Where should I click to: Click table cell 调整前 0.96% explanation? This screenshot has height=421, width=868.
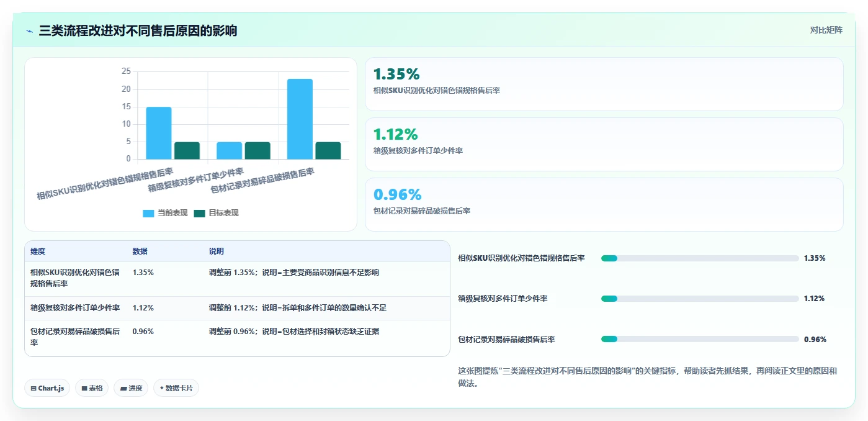click(x=294, y=332)
